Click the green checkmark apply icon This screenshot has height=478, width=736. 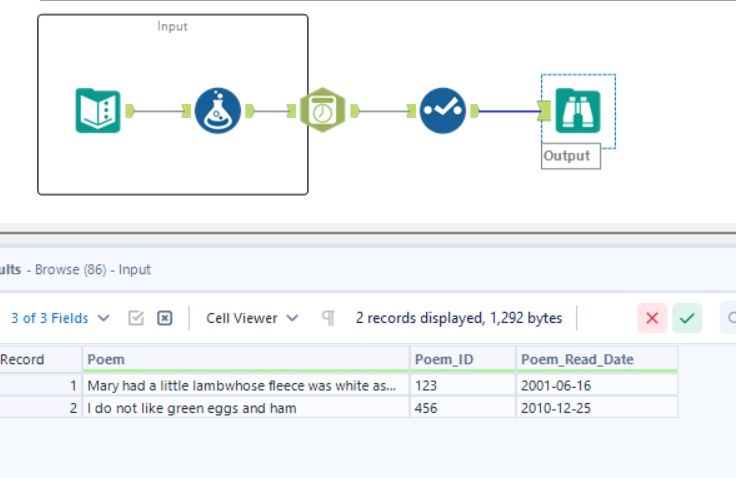687,318
